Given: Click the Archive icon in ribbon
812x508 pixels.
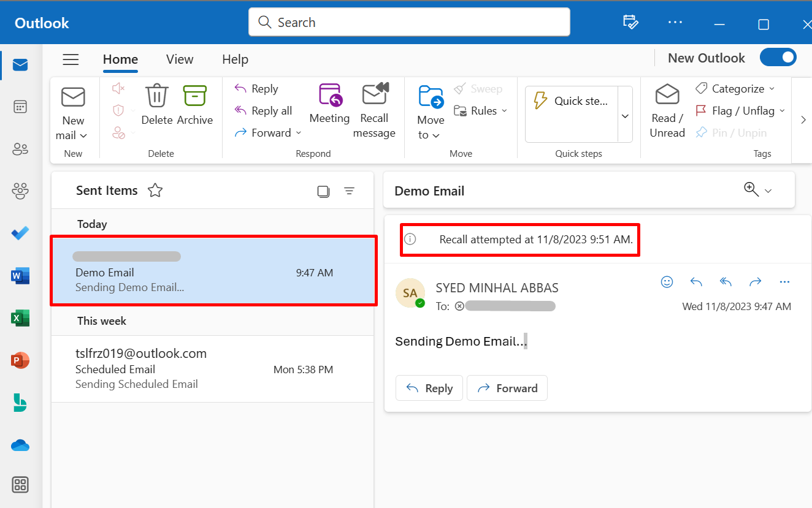Looking at the screenshot, I should (194, 96).
